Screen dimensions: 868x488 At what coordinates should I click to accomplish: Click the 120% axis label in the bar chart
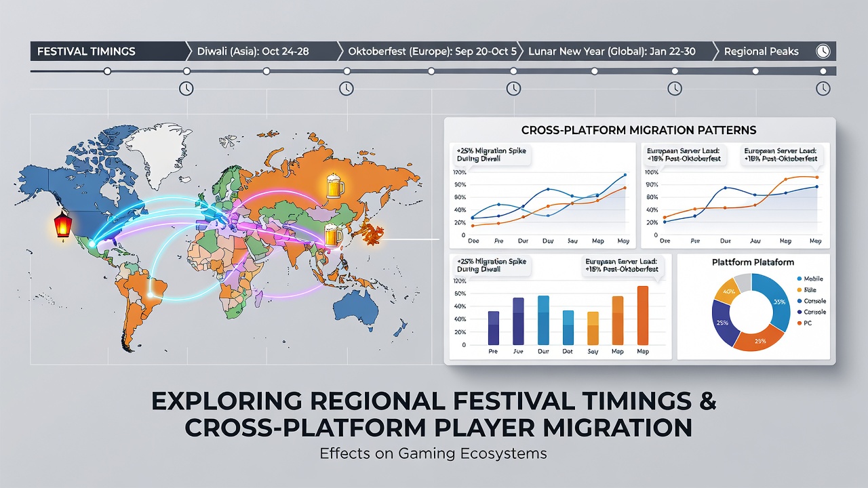click(x=459, y=281)
